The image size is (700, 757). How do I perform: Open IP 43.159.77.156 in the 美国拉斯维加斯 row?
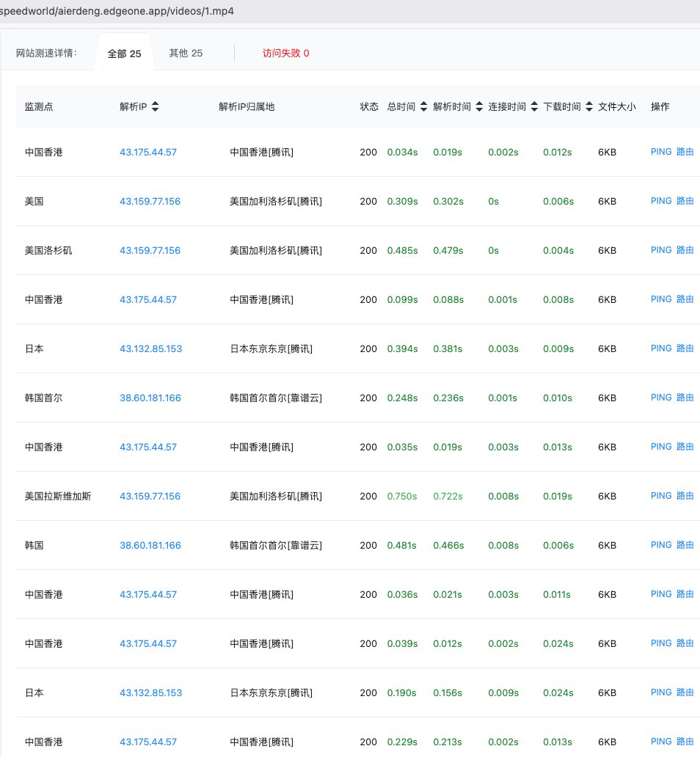150,497
